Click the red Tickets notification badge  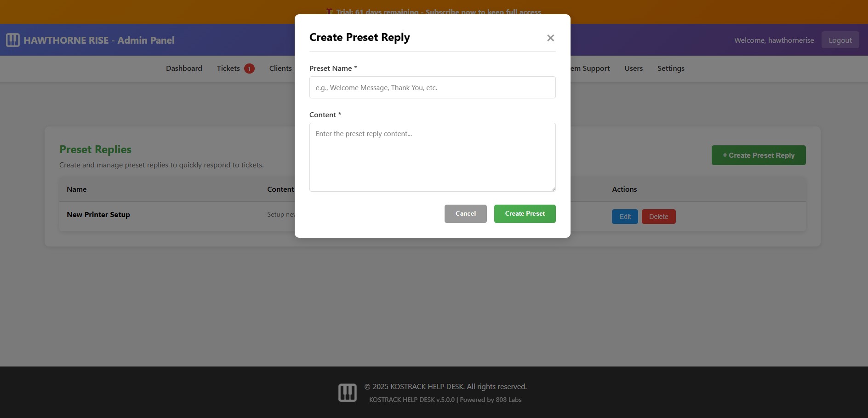249,69
